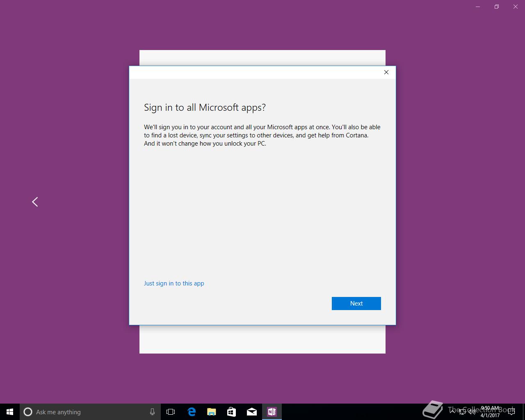Close the sign-in dialog with its X
The height and width of the screenshot is (420, 525).
[386, 72]
